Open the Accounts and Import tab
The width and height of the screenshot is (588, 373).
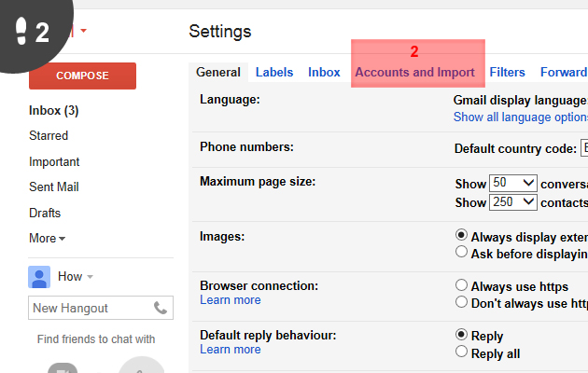pos(414,72)
